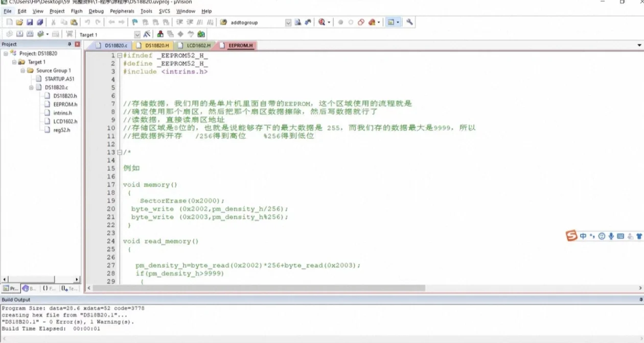Viewport: 644px width, 343px height.
Task: Start debug session magnifier icon
Action: 321,22
